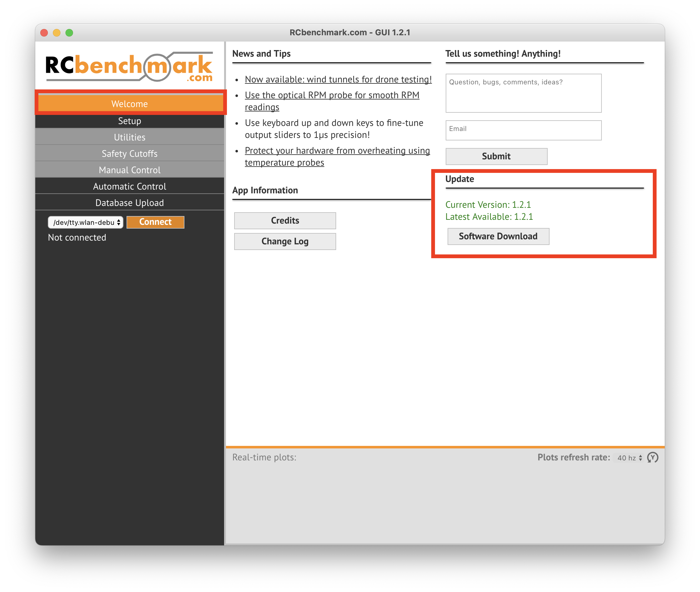This screenshot has width=700, height=592.
Task: Go to the Welcome tab
Action: 129,104
